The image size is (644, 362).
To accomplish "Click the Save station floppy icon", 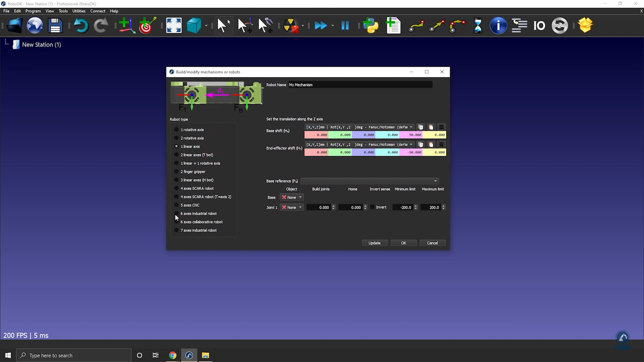I will [x=55, y=25].
